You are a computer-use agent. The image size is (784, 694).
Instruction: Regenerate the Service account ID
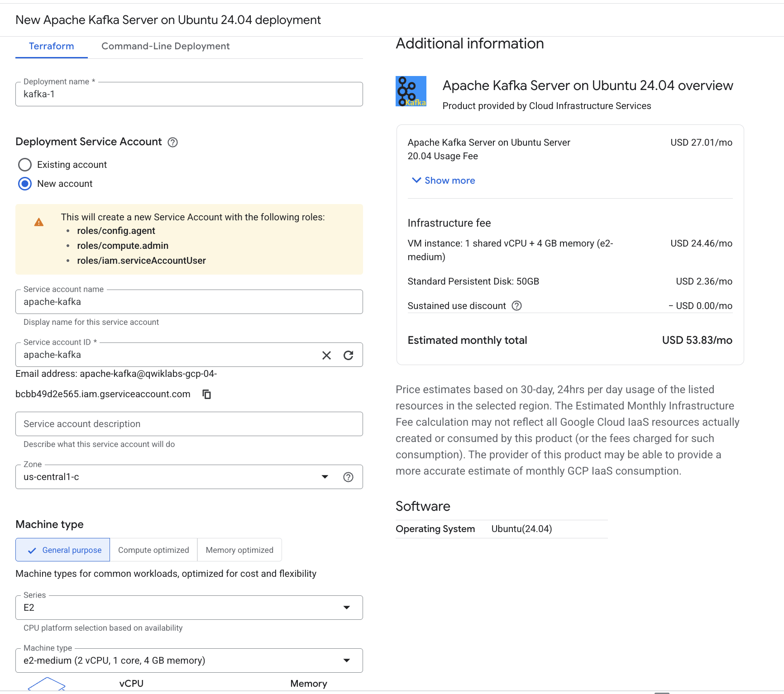point(348,356)
